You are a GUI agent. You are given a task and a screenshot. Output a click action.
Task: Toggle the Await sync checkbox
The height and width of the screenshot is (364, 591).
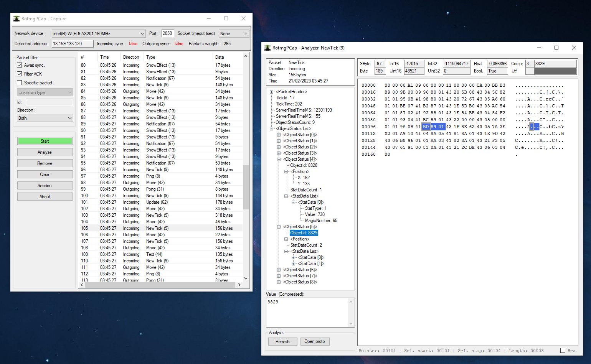(19, 65)
